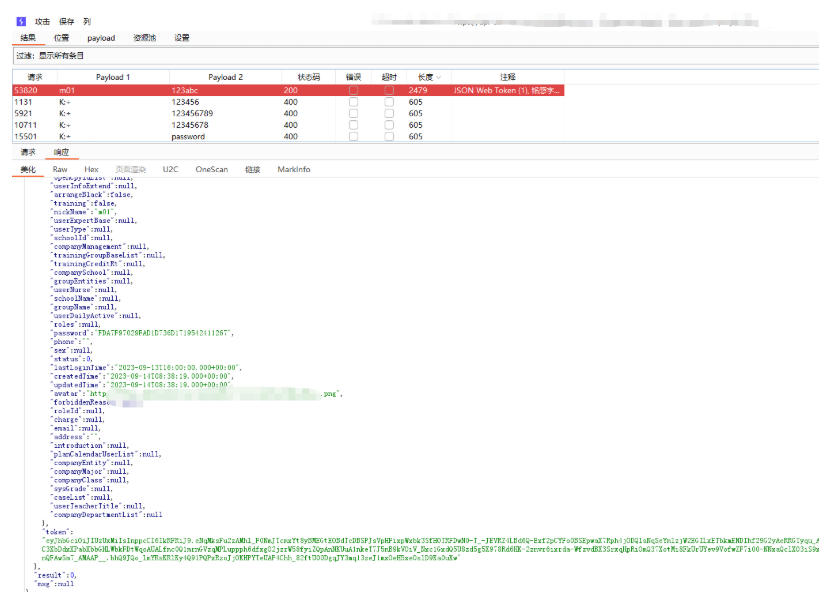The height and width of the screenshot is (594, 830).
Task: Switch to the Raw view tab
Action: point(60,169)
